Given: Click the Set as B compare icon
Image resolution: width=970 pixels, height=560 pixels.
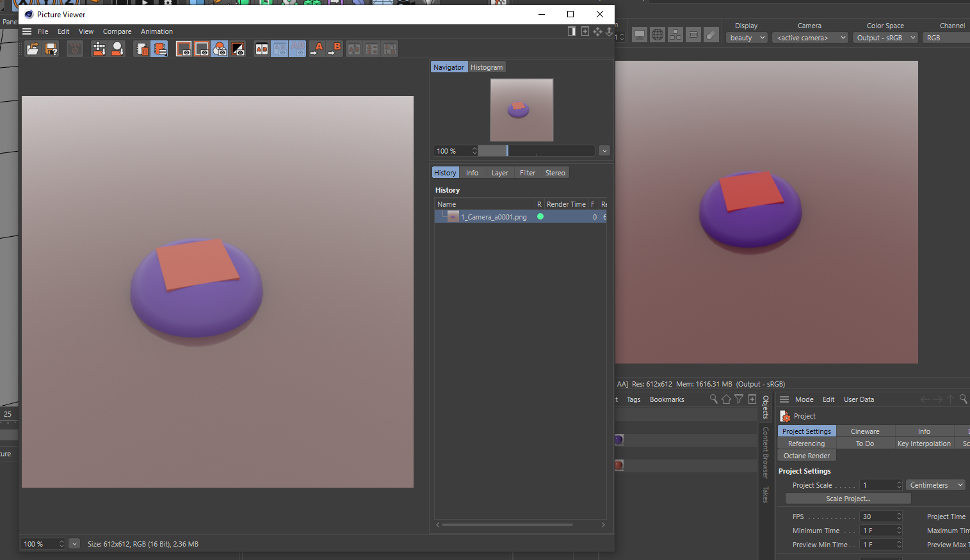Looking at the screenshot, I should coord(335,49).
